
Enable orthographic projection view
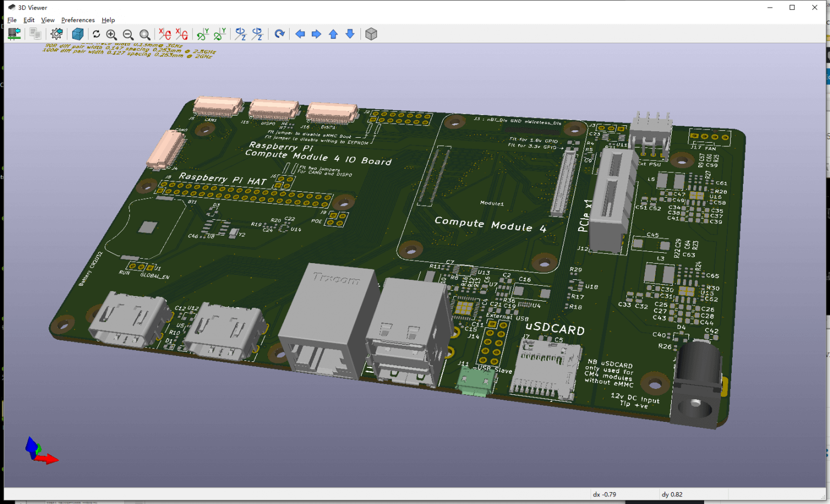click(371, 33)
